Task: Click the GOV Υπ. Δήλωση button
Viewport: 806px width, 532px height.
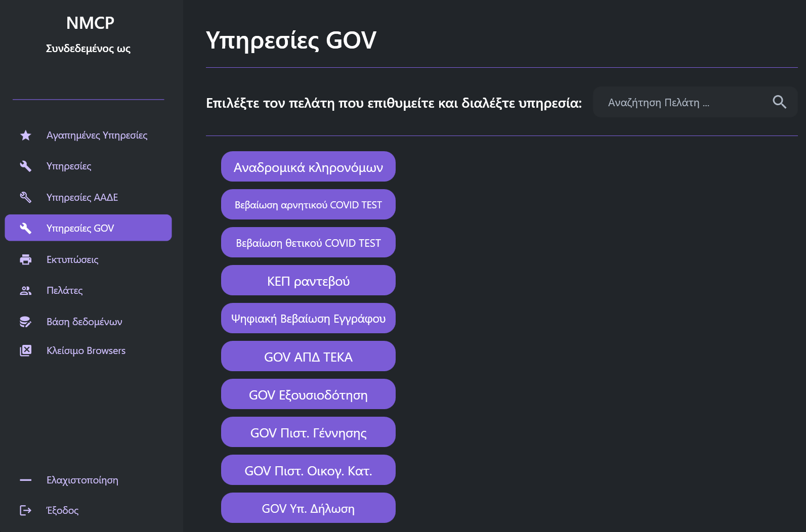Action: pyautogui.click(x=308, y=508)
